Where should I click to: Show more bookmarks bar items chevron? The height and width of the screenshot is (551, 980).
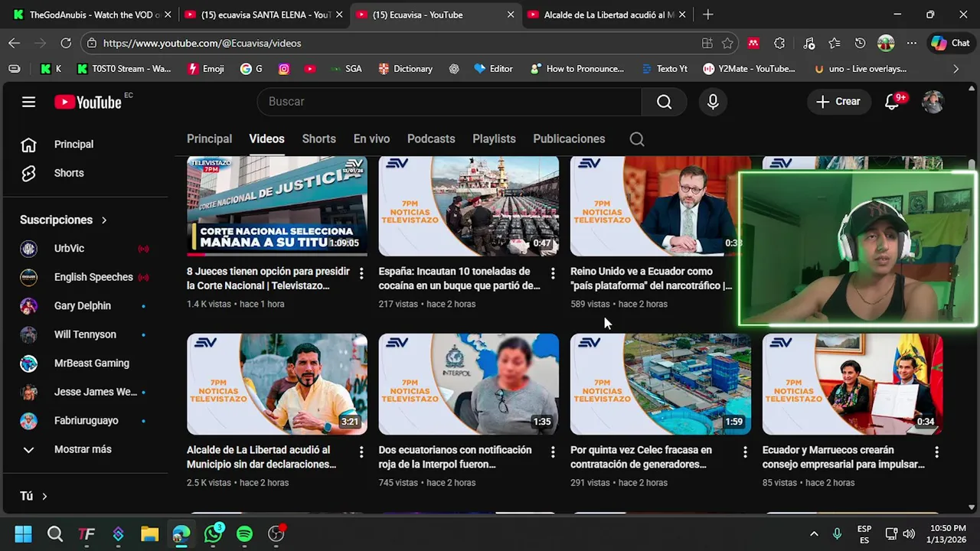pyautogui.click(x=955, y=69)
